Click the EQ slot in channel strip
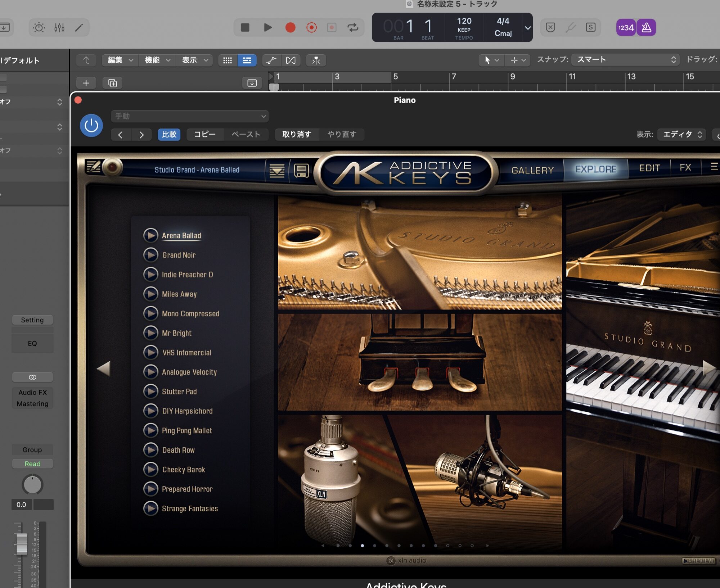Viewport: 720px width, 588px height. pyautogui.click(x=32, y=343)
